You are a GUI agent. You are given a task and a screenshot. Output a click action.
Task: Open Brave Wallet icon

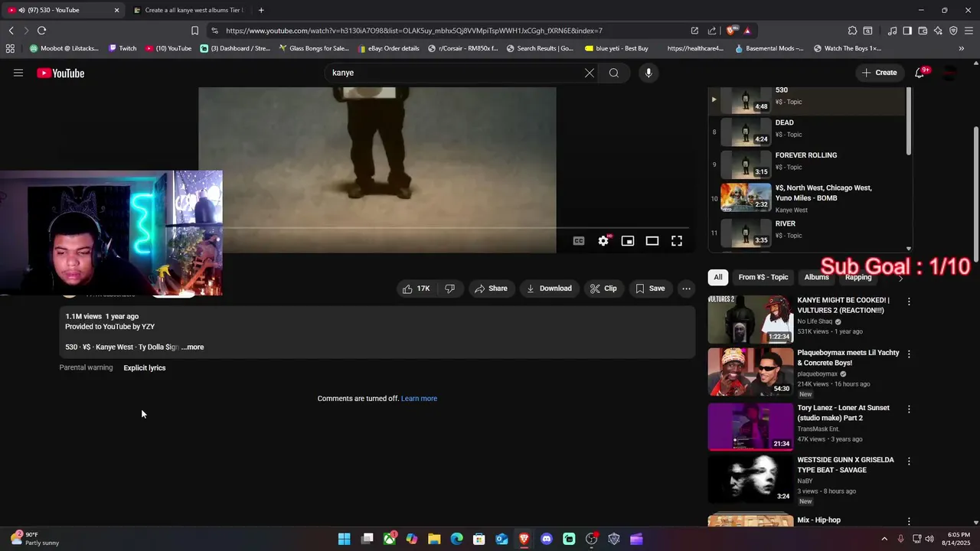coord(923,31)
